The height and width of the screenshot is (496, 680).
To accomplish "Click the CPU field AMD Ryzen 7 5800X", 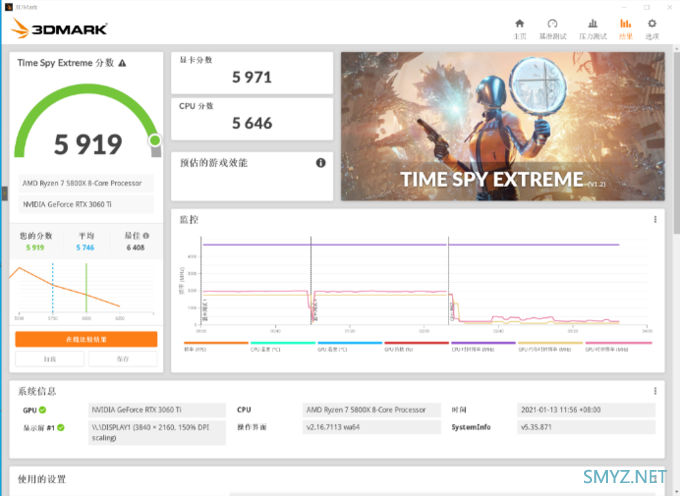I will [x=372, y=410].
